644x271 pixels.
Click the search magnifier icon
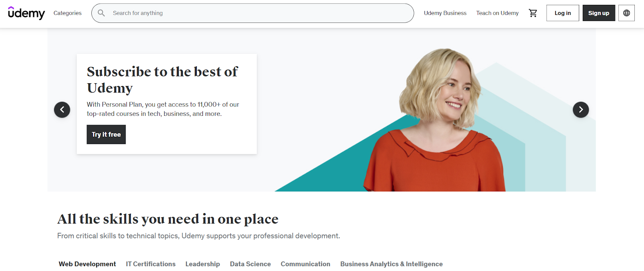(101, 13)
